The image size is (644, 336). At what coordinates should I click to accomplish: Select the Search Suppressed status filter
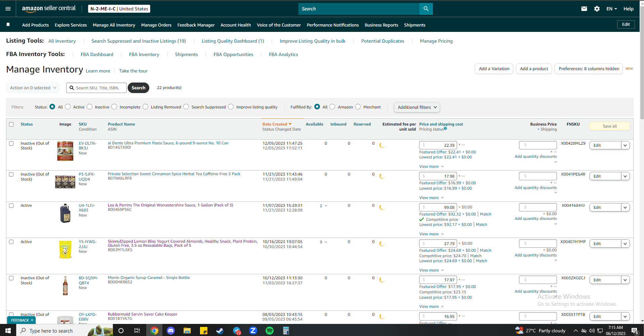[186, 107]
